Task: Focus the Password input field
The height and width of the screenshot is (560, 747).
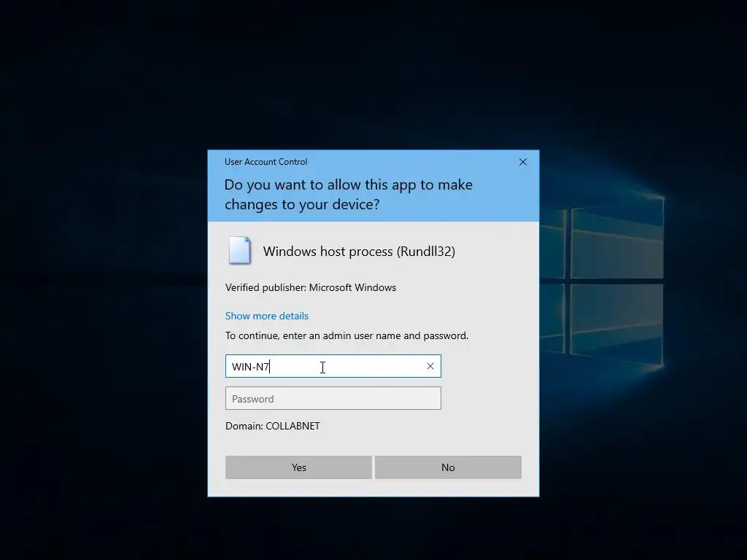Action: (x=333, y=399)
